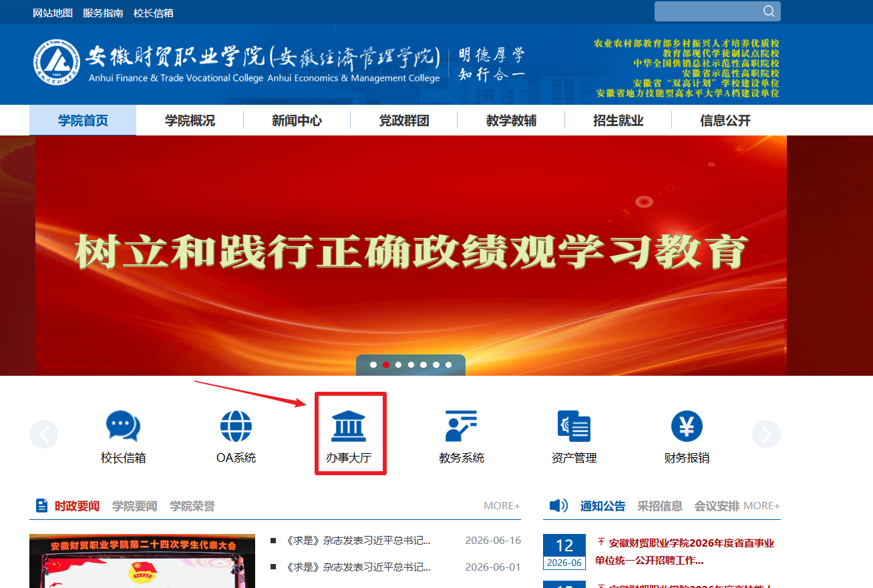Click the 2026-06-16 date text

point(493,541)
